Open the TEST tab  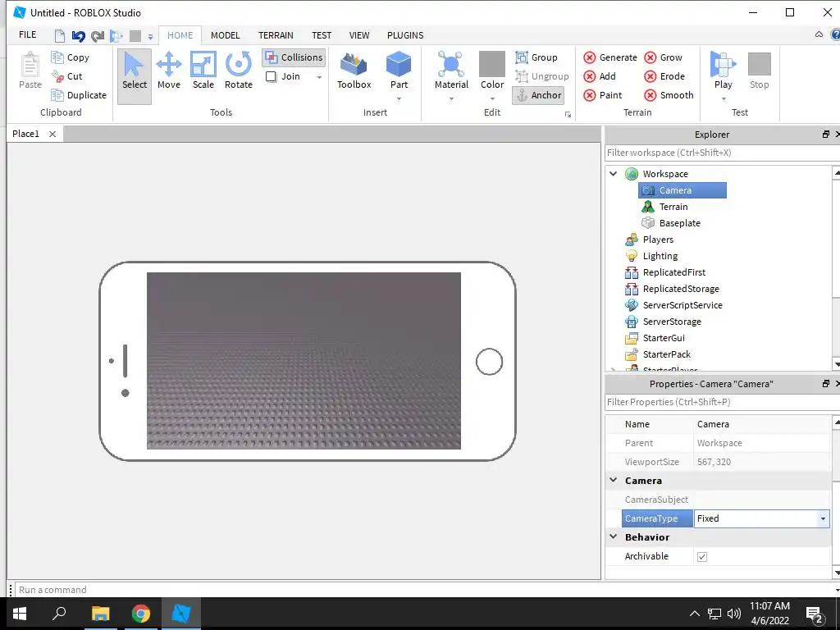tap(322, 35)
